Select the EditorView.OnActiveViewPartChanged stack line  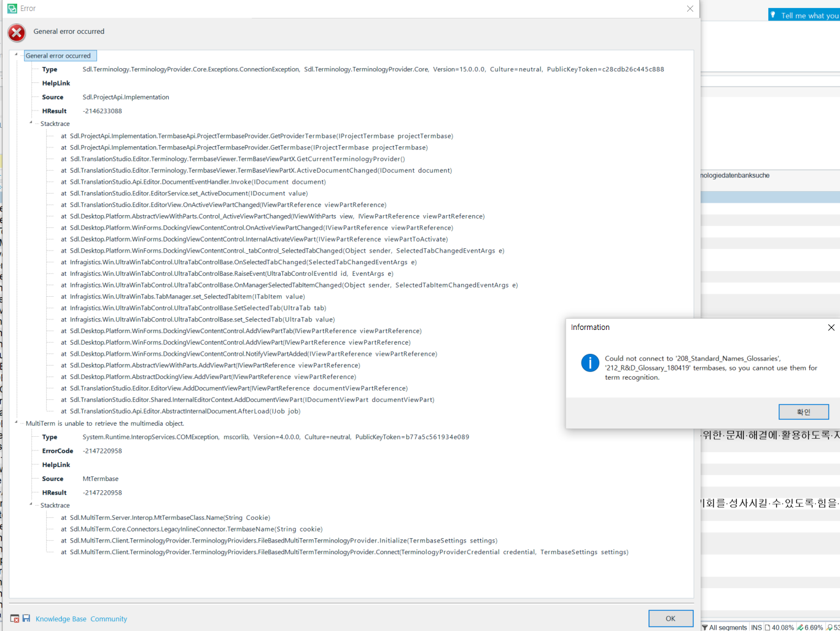click(224, 205)
